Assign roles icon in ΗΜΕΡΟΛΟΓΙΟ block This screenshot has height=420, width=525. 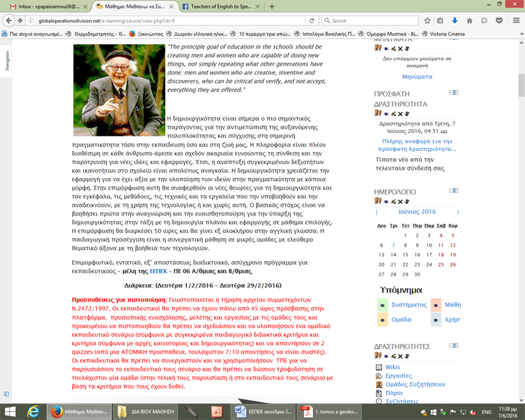tap(378, 201)
